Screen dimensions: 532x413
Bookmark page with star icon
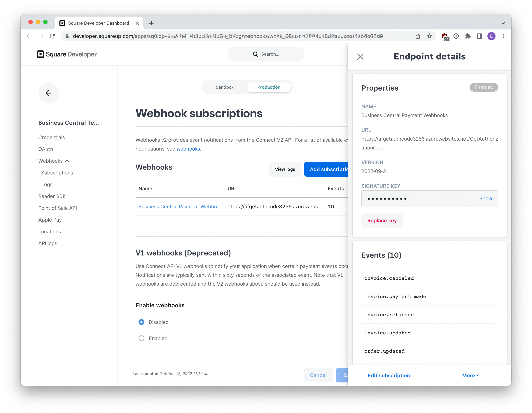point(429,36)
